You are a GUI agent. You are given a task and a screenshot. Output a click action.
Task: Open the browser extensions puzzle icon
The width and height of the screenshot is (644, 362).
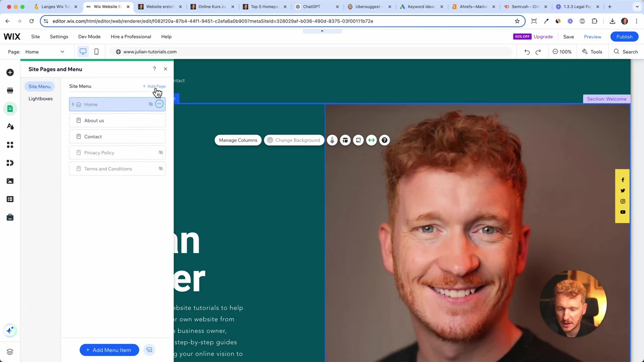click(x=595, y=21)
